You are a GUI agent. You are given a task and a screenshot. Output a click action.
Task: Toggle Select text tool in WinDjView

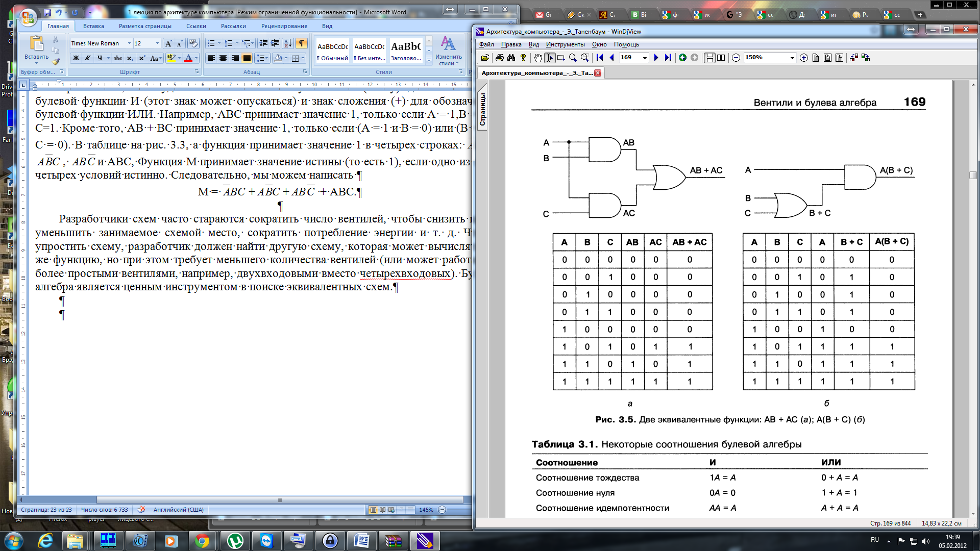click(x=550, y=58)
